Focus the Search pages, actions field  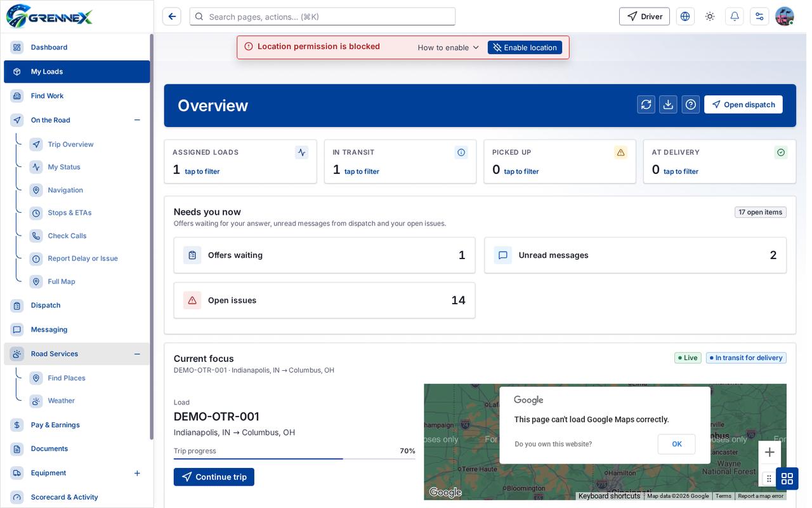(322, 17)
